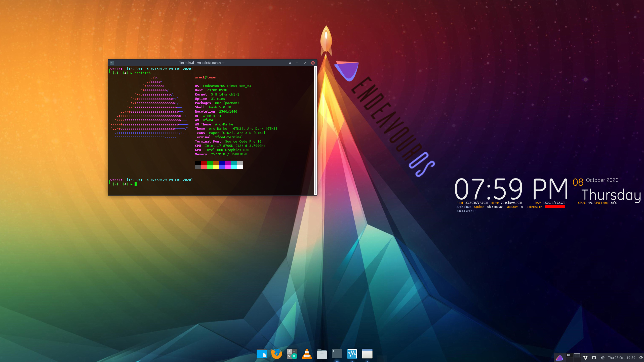Image resolution: width=644 pixels, height=362 pixels.
Task: Open the EndeavourOS application menu icon
Action: (x=559, y=358)
